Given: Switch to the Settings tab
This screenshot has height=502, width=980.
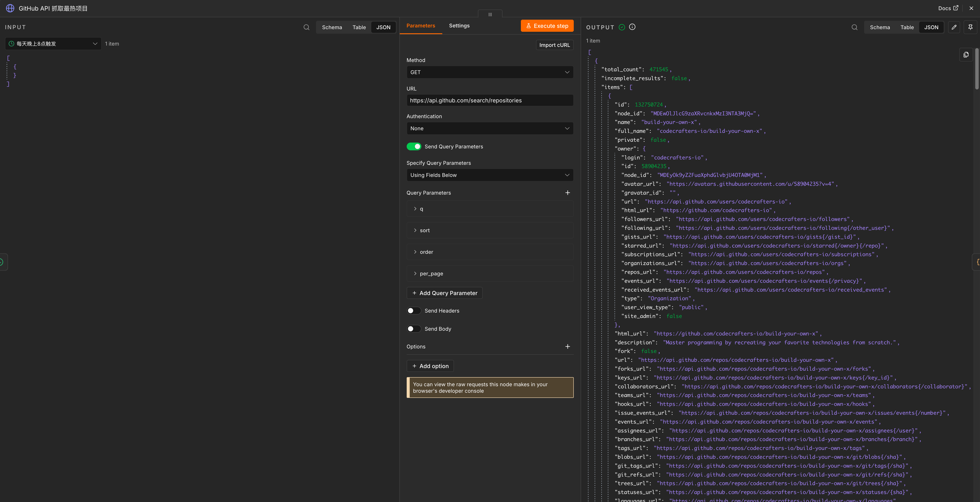Looking at the screenshot, I should click(459, 25).
